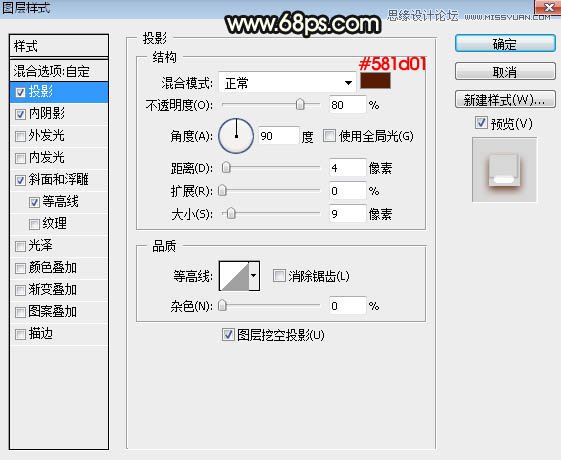
Task: Open the dark brown shadow color swatch
Action: point(375,81)
